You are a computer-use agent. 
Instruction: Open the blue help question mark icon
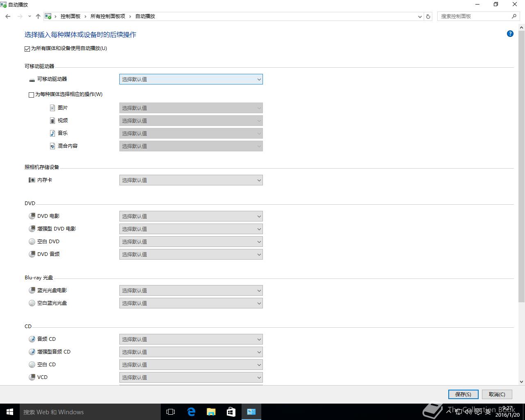(510, 34)
